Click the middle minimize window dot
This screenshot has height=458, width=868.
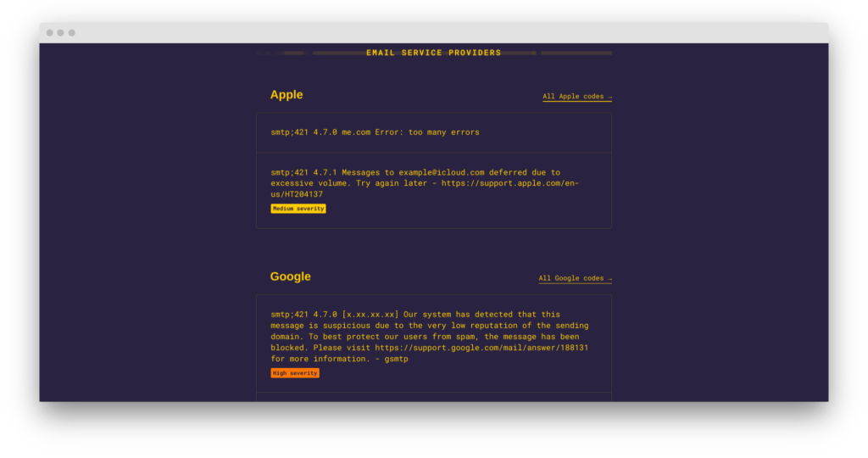coord(60,33)
